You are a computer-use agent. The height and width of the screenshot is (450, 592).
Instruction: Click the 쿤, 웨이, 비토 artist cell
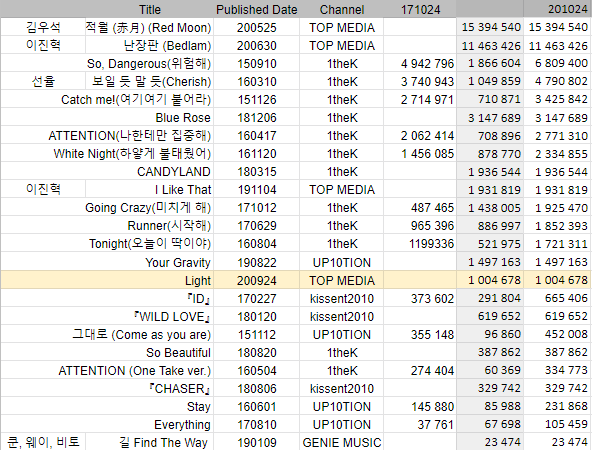(x=43, y=442)
